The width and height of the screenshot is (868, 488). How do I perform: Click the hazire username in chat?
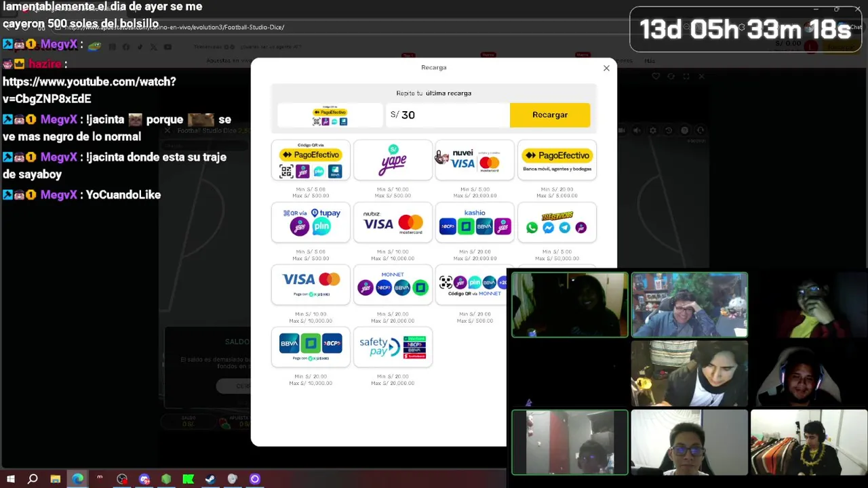45,64
